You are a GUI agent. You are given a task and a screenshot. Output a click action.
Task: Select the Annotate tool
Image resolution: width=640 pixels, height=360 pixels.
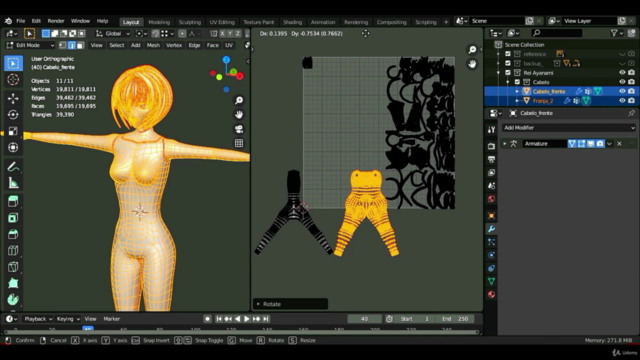13,167
